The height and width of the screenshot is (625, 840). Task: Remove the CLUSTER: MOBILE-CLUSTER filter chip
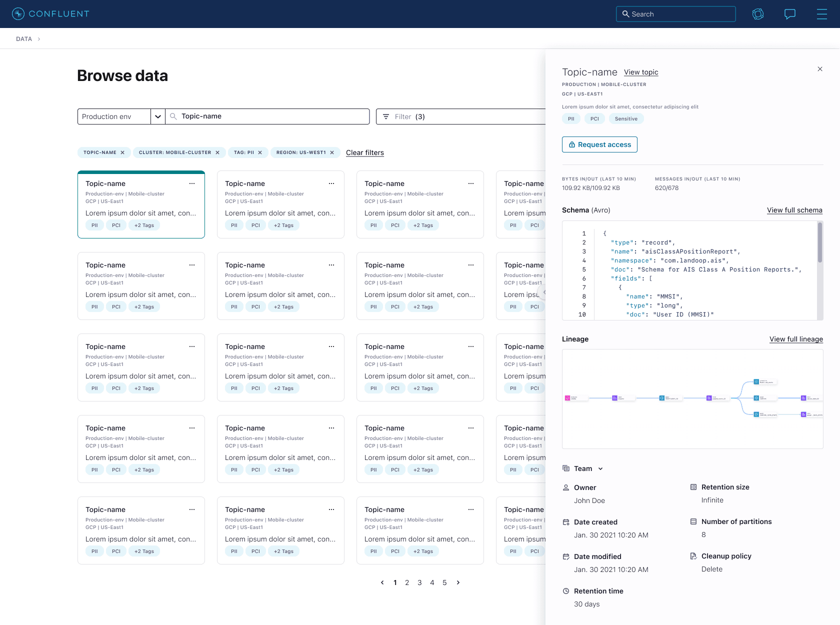point(217,152)
